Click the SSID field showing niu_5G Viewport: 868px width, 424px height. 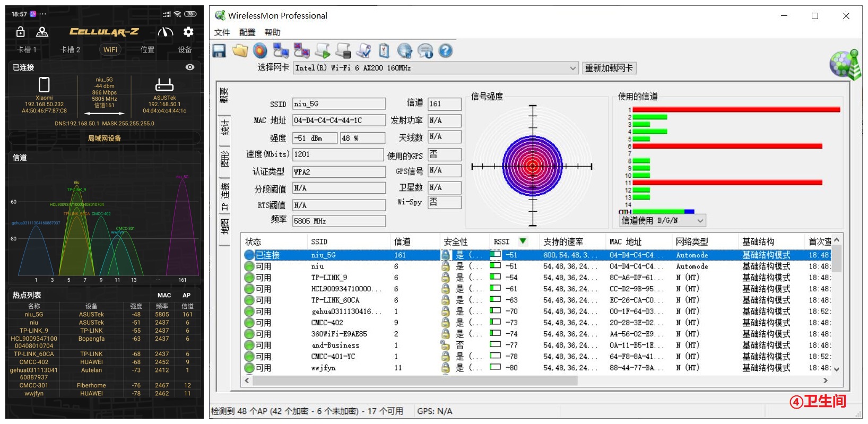point(339,104)
